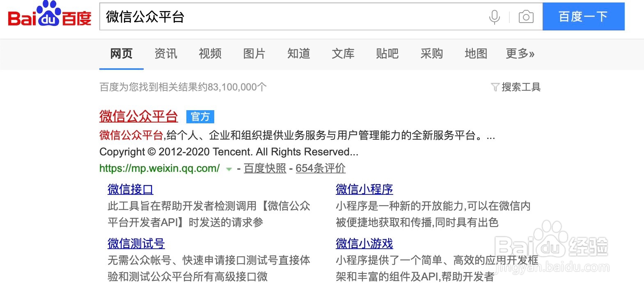Start voice search with microphone icon

point(495,17)
